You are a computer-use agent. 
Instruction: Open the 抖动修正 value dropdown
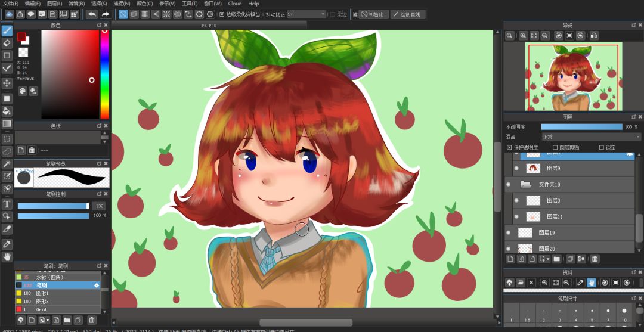(x=306, y=14)
